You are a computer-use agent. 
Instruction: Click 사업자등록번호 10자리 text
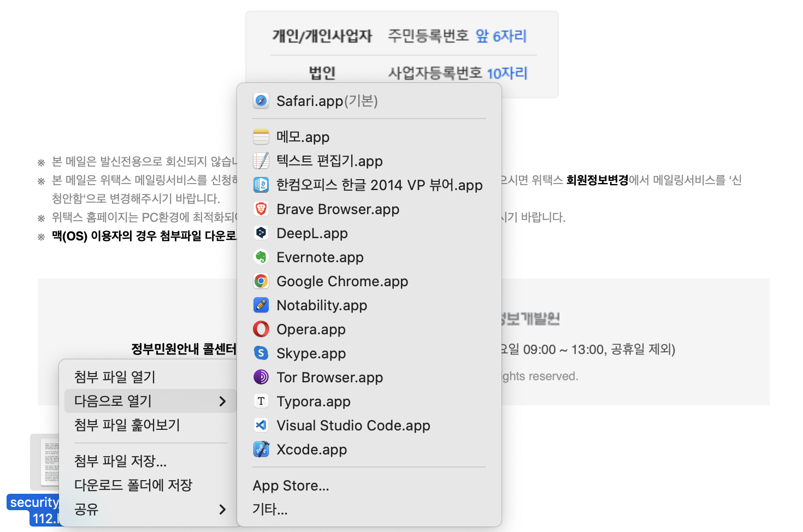click(458, 73)
